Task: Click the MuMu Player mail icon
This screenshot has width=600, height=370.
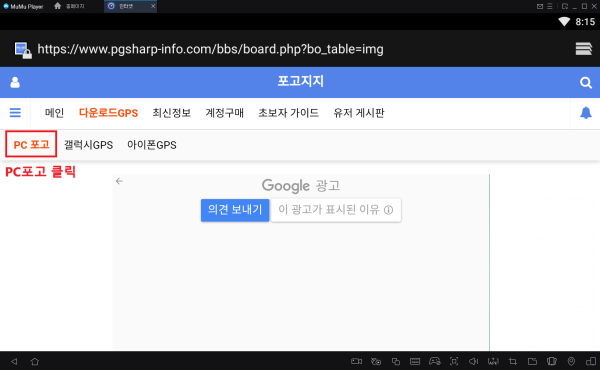Action: click(x=540, y=6)
